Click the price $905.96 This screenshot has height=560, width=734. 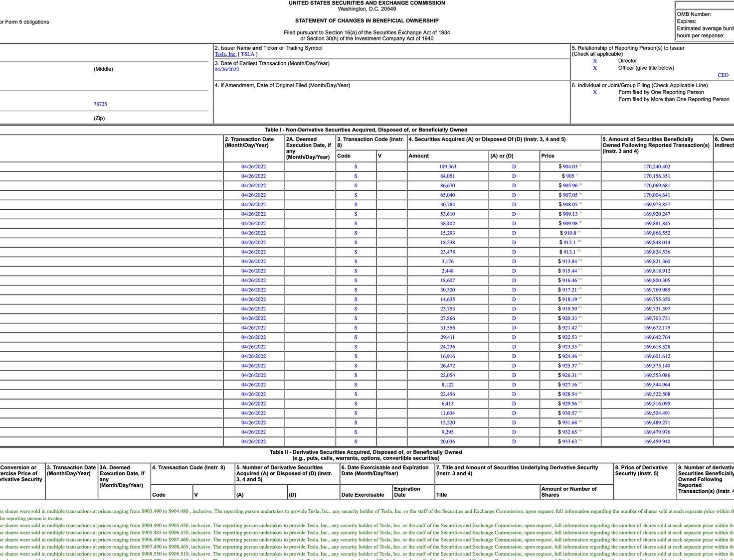point(570,186)
